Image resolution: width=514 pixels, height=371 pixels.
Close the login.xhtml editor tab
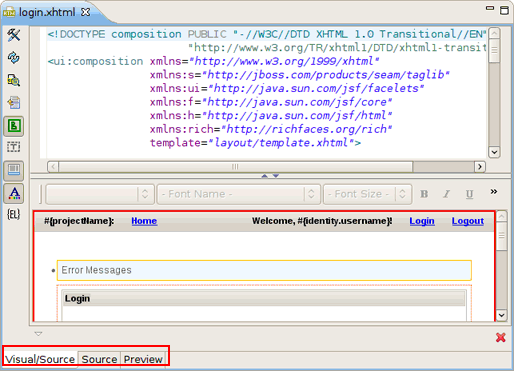click(x=86, y=12)
